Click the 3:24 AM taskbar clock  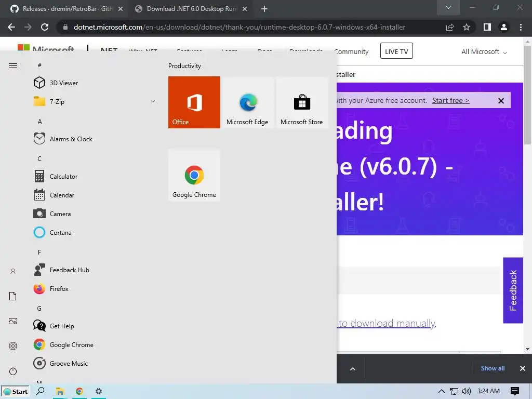488,391
